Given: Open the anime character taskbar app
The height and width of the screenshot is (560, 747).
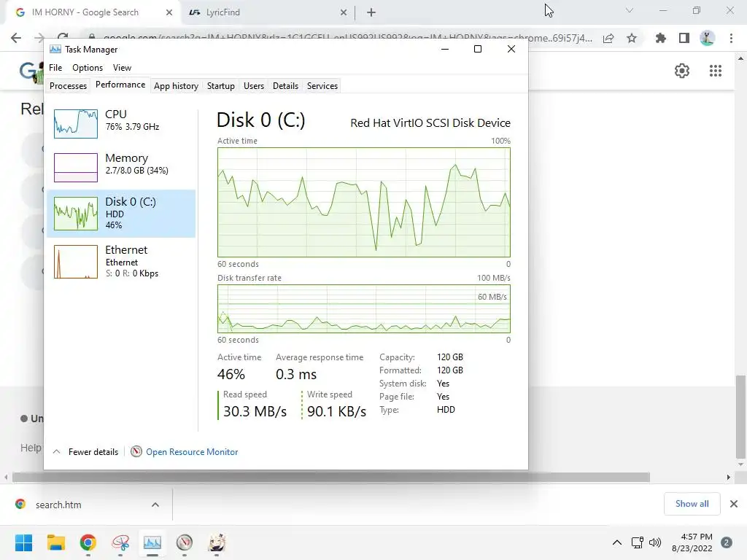Looking at the screenshot, I should (217, 542).
